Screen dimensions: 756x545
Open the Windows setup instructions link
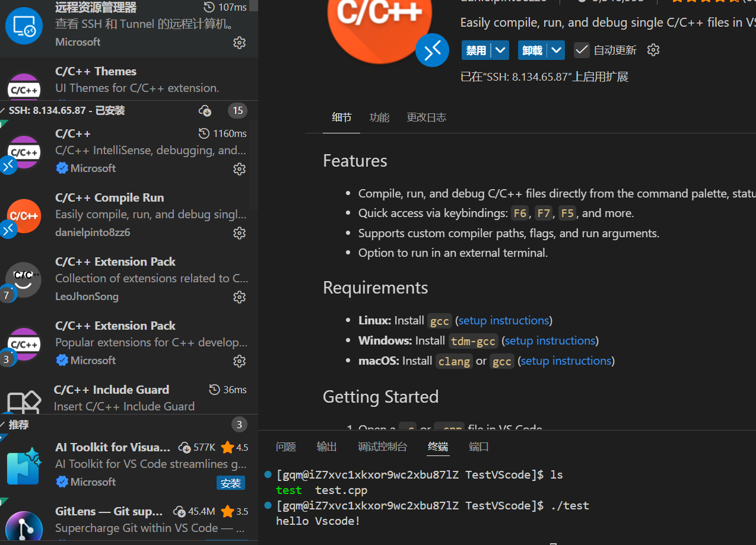549,340
